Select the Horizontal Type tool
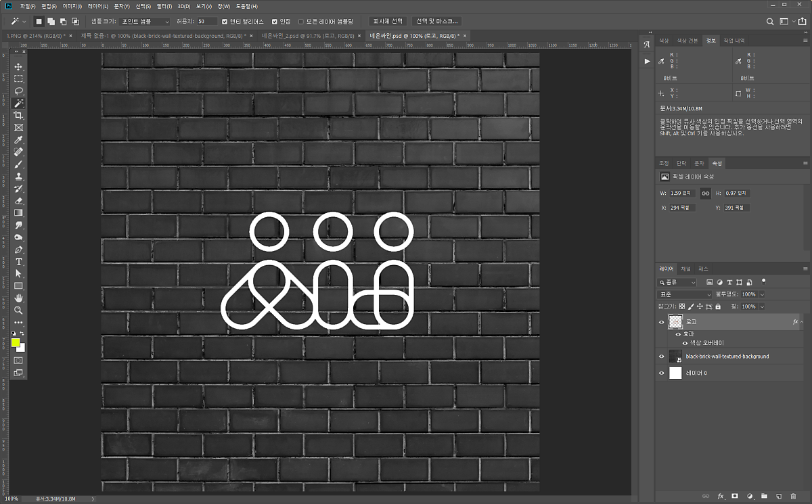 click(x=19, y=262)
